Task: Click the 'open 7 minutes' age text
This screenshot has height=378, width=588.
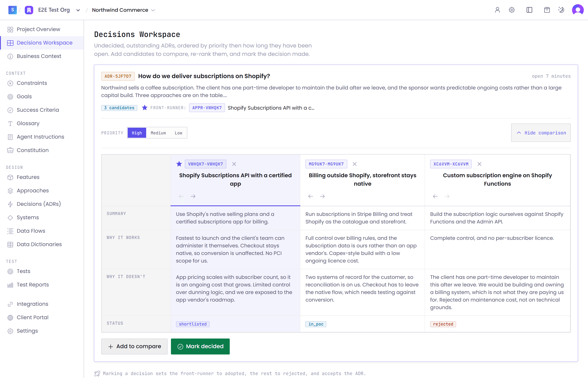Action: (551, 76)
